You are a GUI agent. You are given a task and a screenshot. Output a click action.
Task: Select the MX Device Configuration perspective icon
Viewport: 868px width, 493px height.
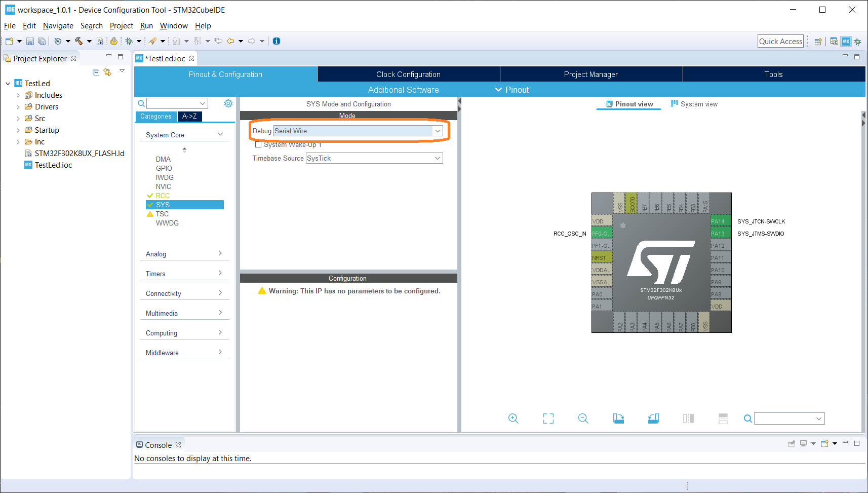click(x=846, y=42)
